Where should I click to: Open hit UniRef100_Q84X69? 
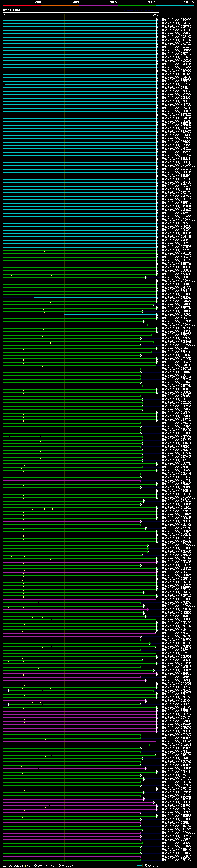(x=177, y=23)
